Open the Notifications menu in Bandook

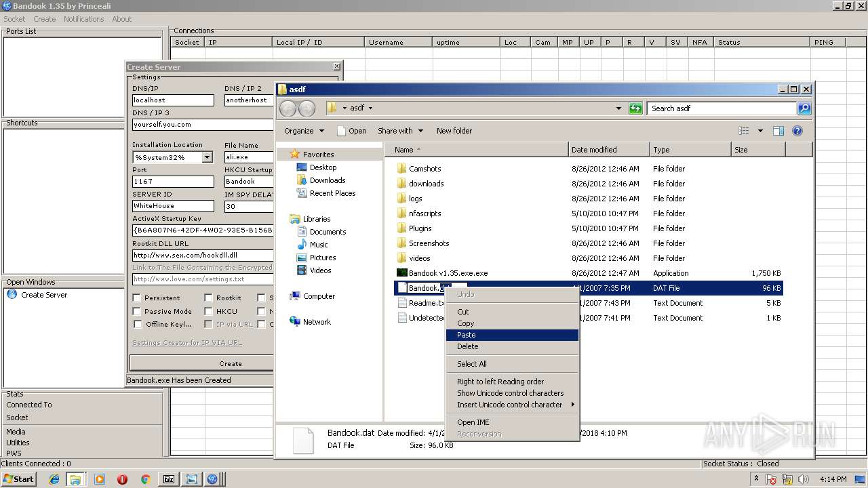tap(84, 19)
